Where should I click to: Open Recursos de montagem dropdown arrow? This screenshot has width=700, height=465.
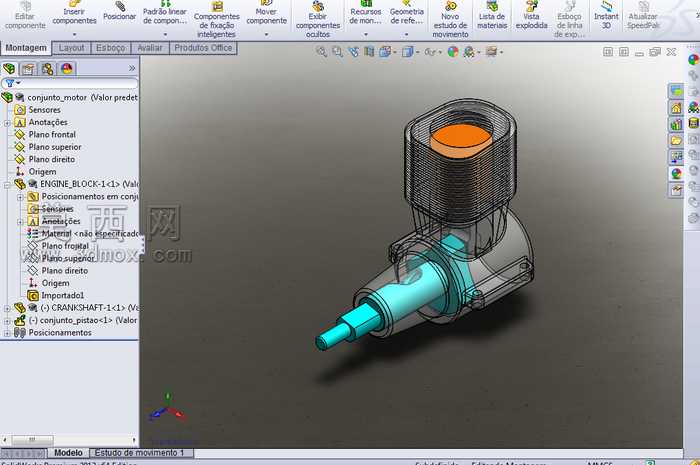coord(365,34)
